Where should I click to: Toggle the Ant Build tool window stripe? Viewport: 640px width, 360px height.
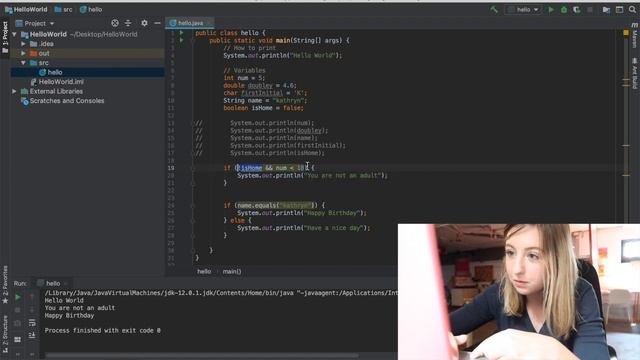coord(635,73)
